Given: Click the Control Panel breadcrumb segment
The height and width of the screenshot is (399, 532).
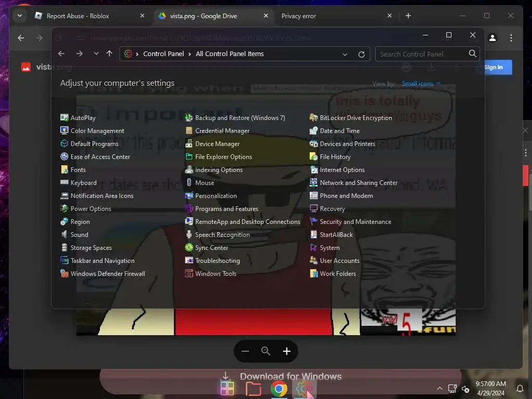Looking at the screenshot, I should pos(164,54).
